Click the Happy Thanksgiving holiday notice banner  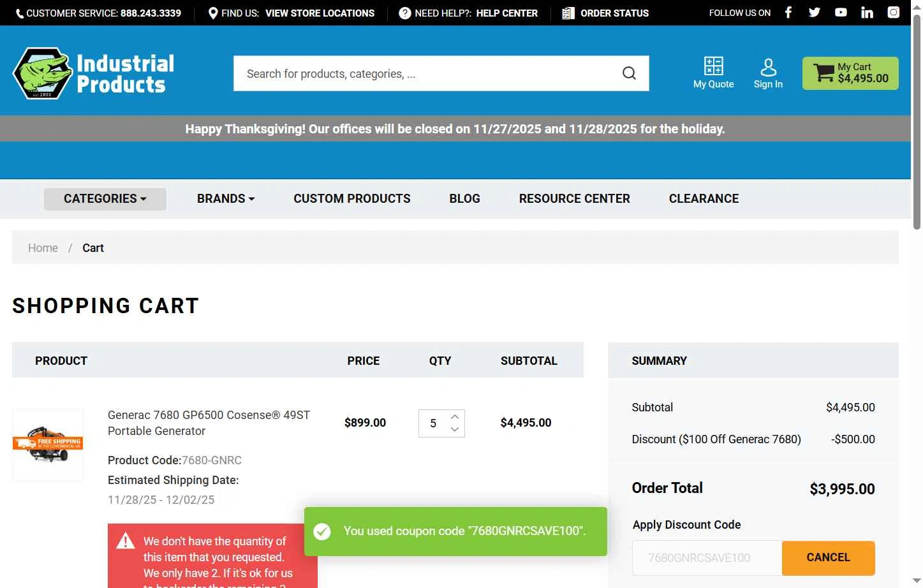click(x=455, y=129)
